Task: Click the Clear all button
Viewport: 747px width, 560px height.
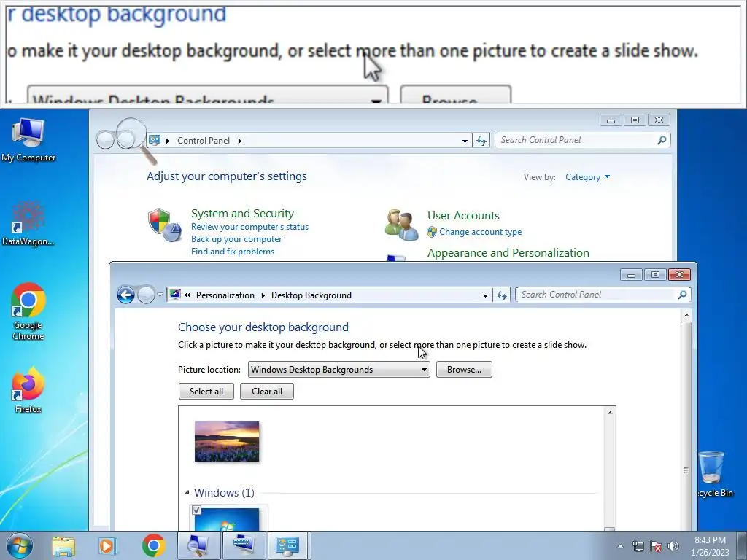Action: 267,392
